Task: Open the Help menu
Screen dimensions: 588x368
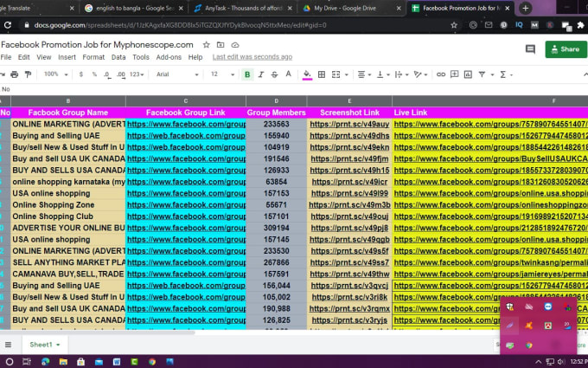Action: (195, 57)
